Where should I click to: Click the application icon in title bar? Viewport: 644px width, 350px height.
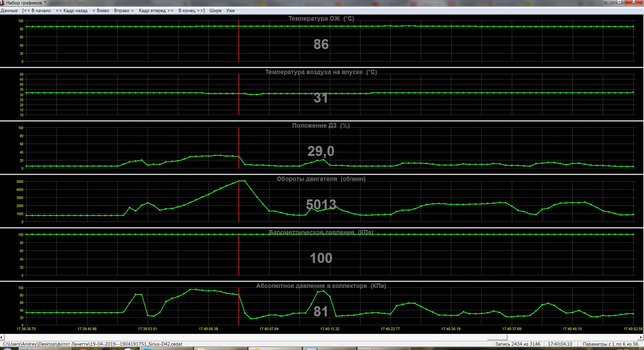coord(2,3)
